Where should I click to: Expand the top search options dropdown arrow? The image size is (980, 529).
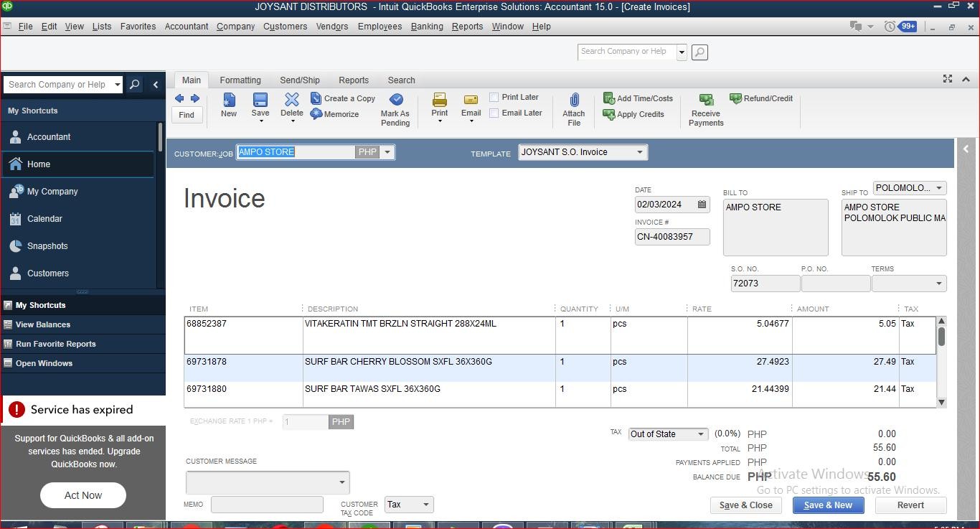(x=682, y=52)
